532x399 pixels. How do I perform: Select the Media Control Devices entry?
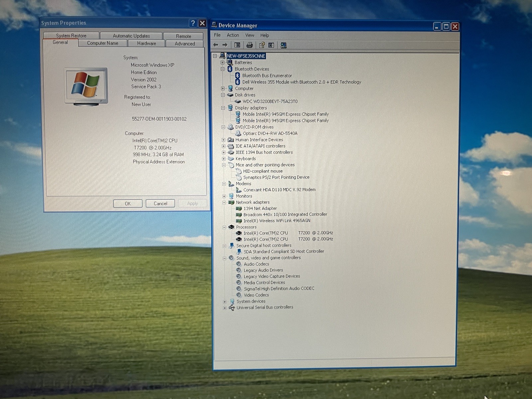point(264,283)
